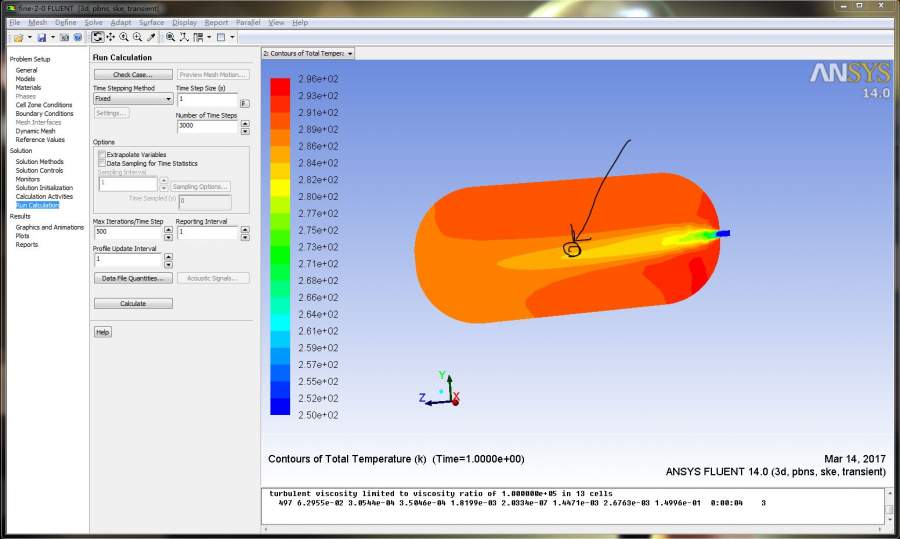Open the Solve menu
The image size is (900, 539).
point(93,22)
